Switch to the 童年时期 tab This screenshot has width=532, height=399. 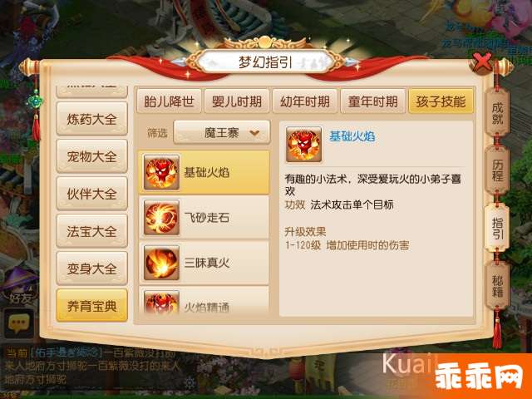point(372,101)
